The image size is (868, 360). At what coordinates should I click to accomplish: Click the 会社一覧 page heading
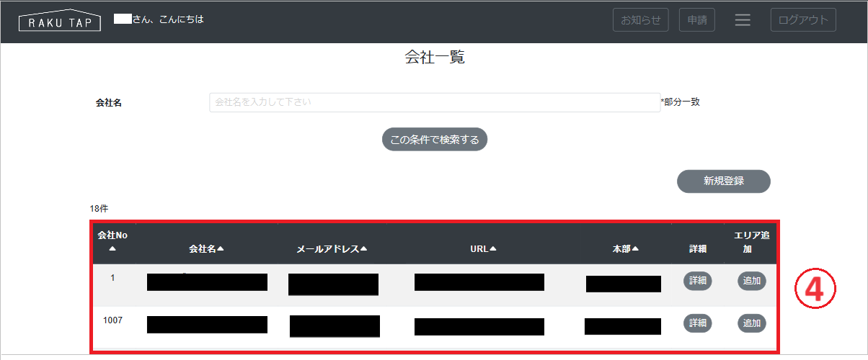(x=435, y=58)
